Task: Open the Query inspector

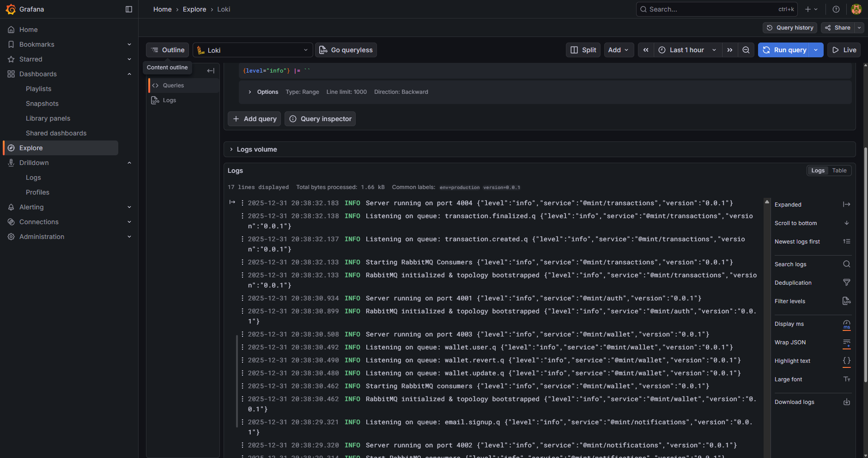Action: (320, 119)
